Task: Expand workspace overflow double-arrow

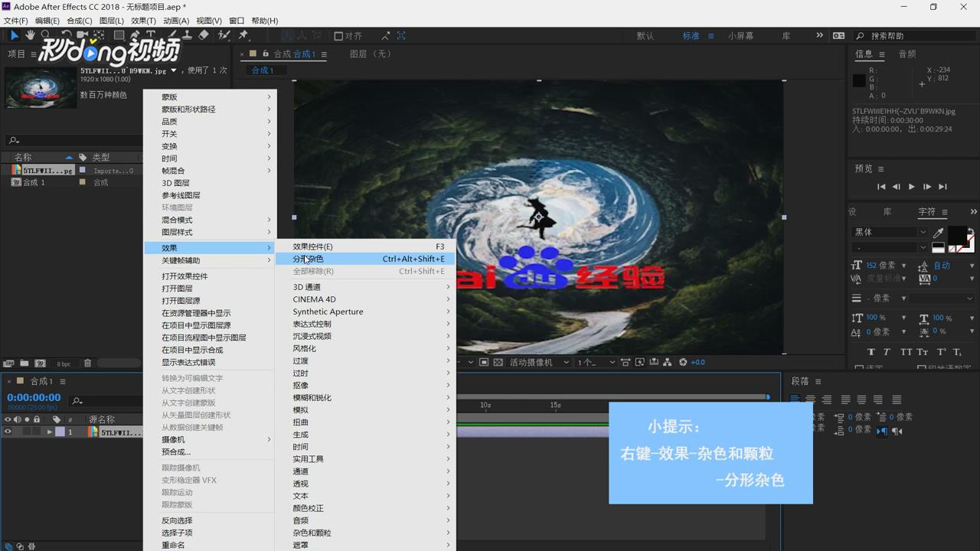Action: tap(819, 35)
